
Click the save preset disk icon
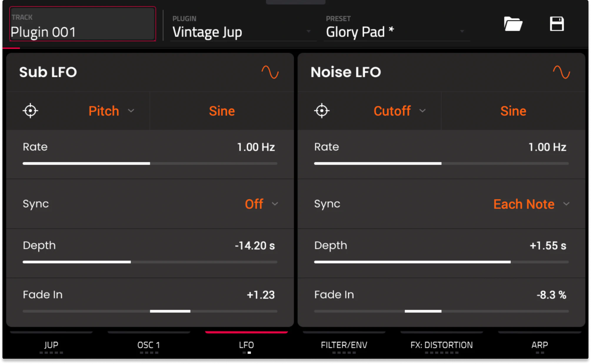[557, 24]
